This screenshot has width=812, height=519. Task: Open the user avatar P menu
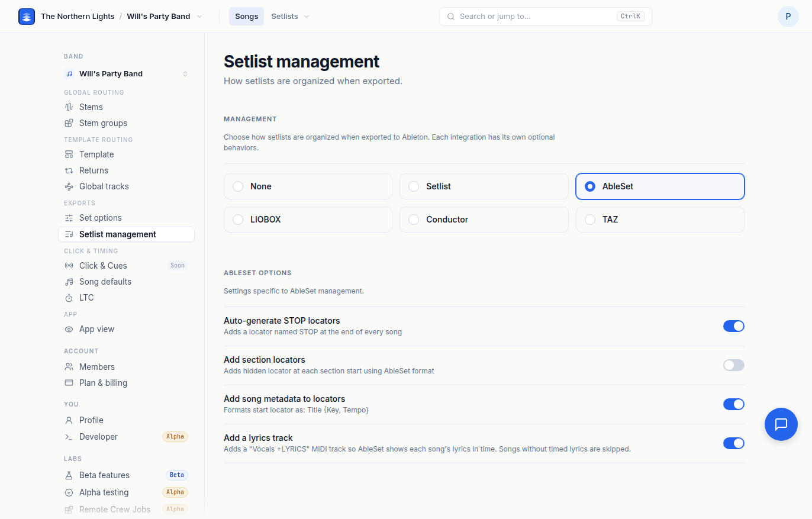click(x=788, y=17)
